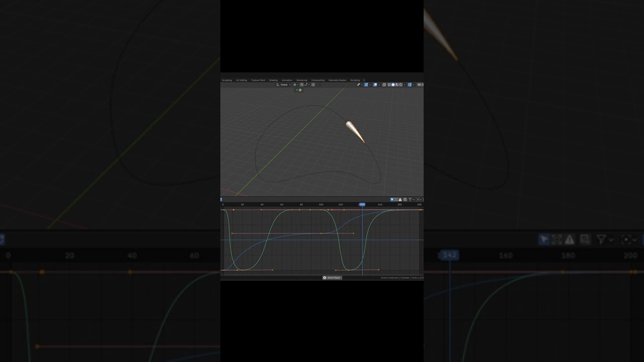Image resolution: width=644 pixels, height=362 pixels.
Task: Expand the viewport shading options dropdown
Action: click(x=405, y=84)
